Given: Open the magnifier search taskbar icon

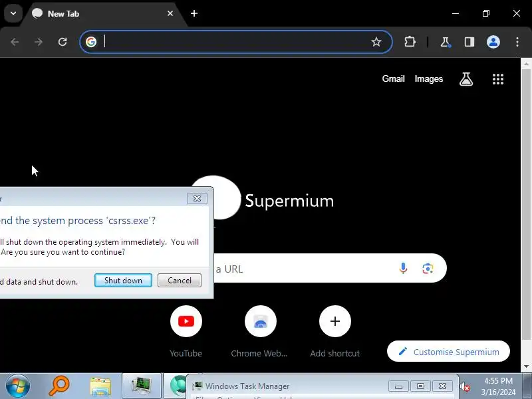Looking at the screenshot, I should (59, 386).
